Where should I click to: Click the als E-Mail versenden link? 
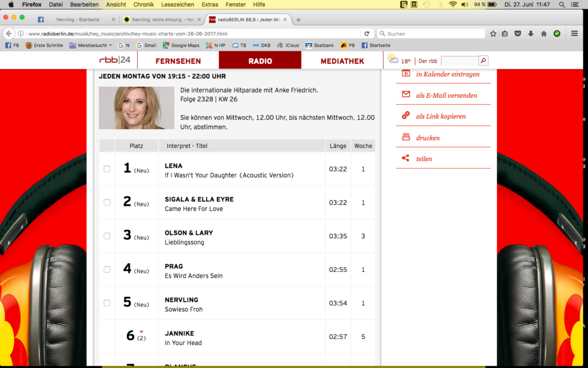(446, 95)
